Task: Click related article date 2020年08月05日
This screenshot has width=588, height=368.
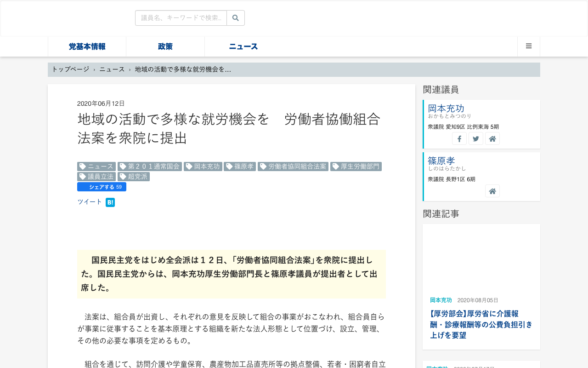Action: click(x=478, y=300)
